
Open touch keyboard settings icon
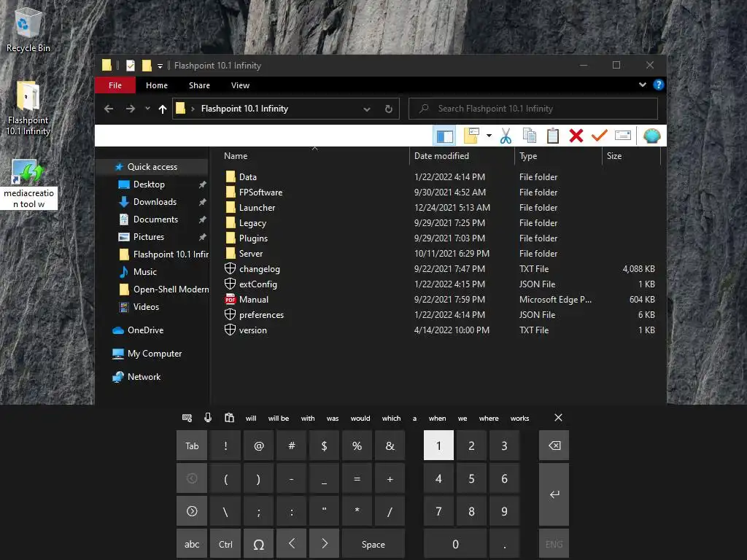[187, 418]
